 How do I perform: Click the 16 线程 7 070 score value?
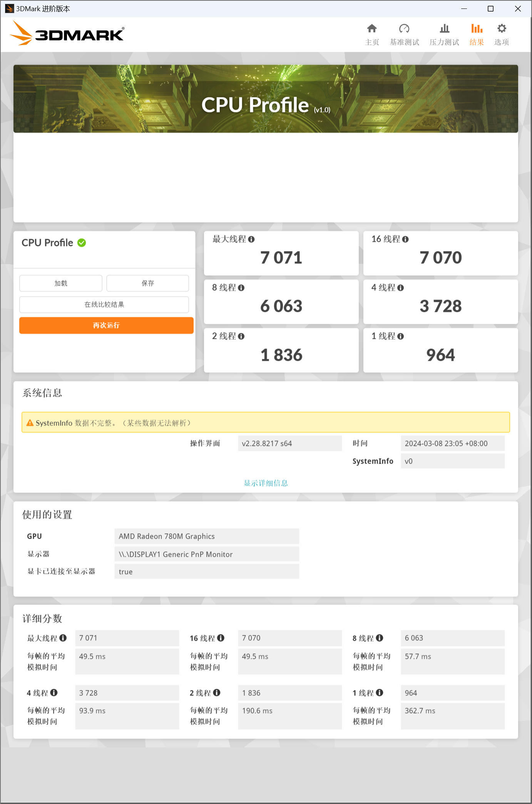[x=440, y=258]
